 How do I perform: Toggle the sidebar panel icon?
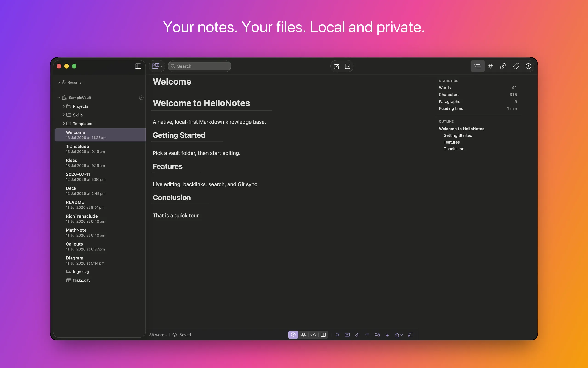click(138, 66)
